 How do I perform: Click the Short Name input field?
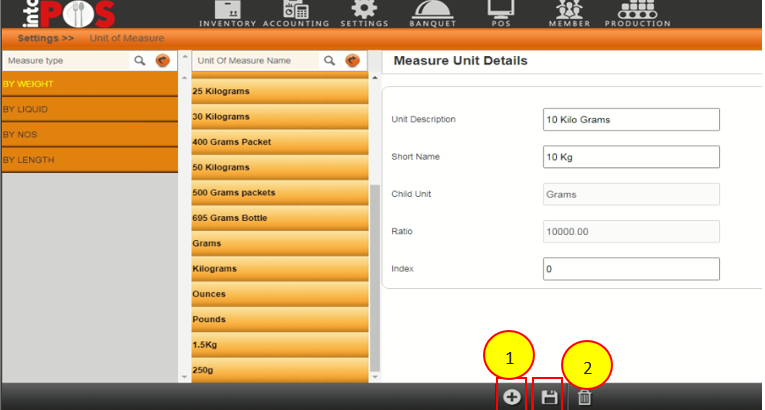(x=630, y=157)
